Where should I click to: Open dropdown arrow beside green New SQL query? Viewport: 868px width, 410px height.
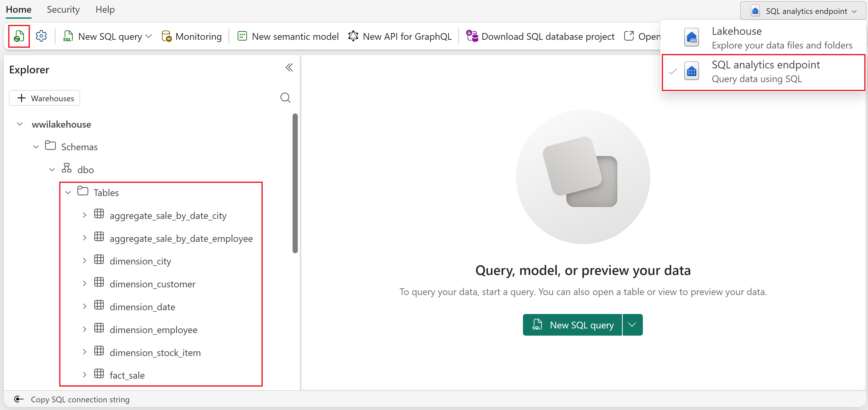[x=632, y=325]
